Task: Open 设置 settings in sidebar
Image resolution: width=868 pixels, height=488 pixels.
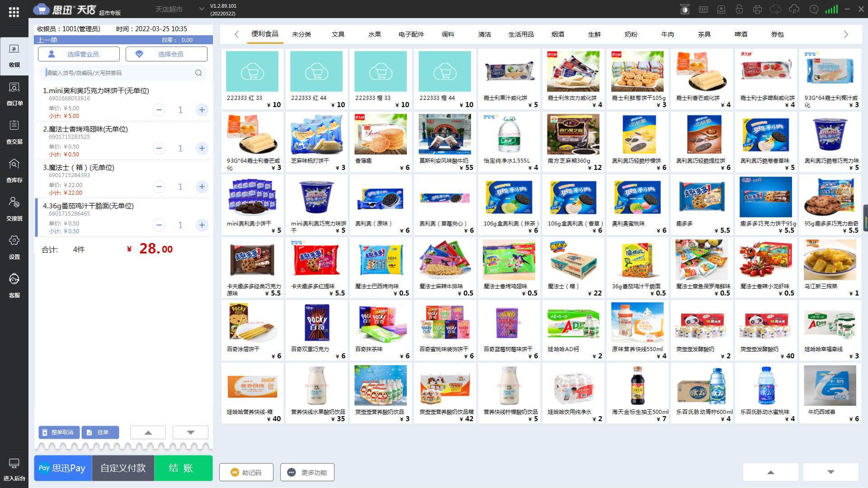Action: tap(14, 248)
